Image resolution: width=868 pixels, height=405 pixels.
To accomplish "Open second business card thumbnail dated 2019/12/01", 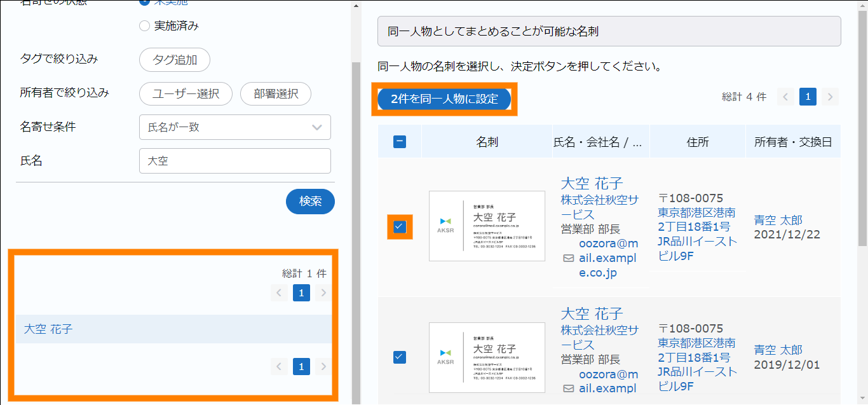I will [x=487, y=357].
